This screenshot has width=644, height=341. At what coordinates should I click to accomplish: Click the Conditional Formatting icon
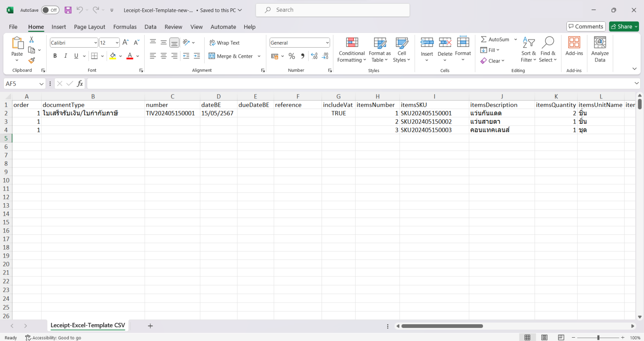(x=352, y=43)
